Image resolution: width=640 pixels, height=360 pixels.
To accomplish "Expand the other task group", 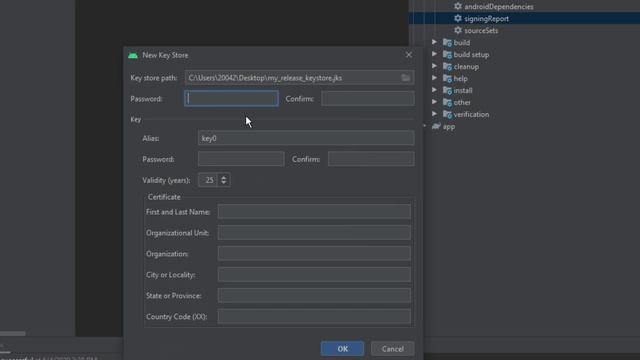I will point(434,102).
